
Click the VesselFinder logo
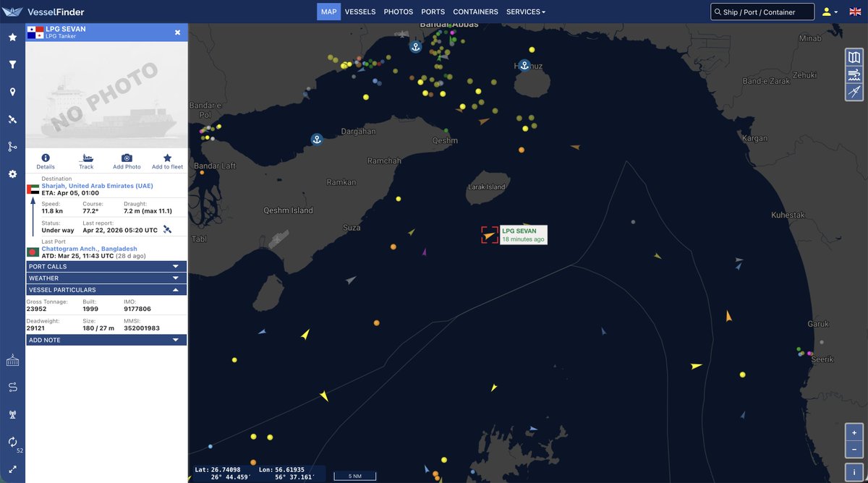[x=43, y=12]
